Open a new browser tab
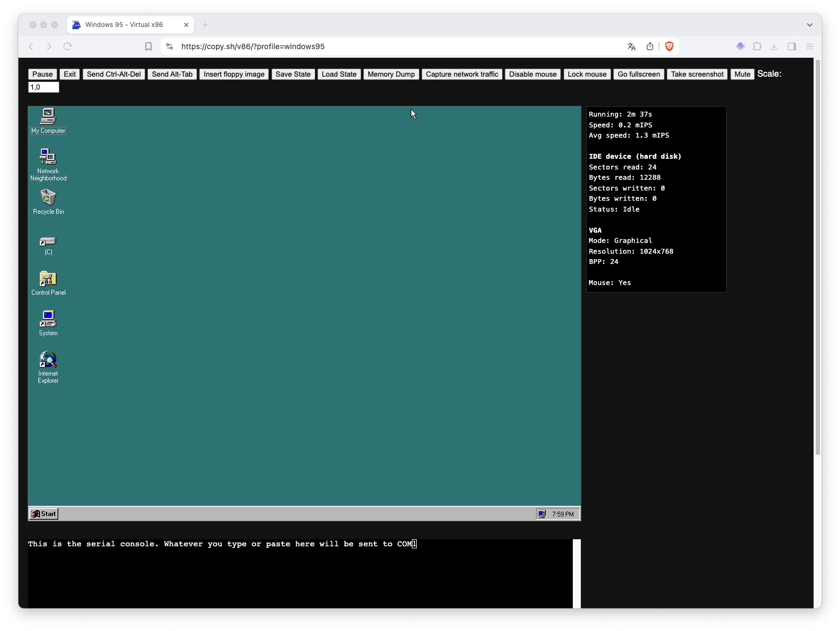This screenshot has width=840, height=631. 205,25
